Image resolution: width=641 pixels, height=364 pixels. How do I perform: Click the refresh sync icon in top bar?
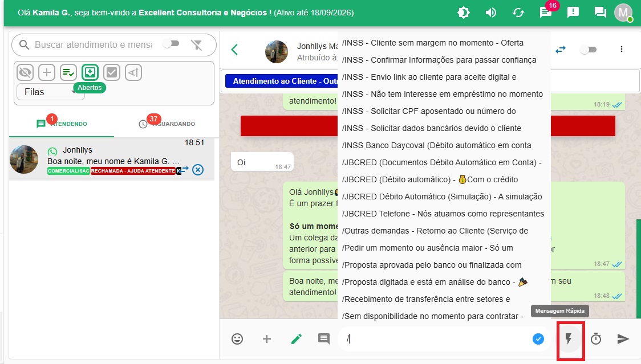(x=518, y=13)
